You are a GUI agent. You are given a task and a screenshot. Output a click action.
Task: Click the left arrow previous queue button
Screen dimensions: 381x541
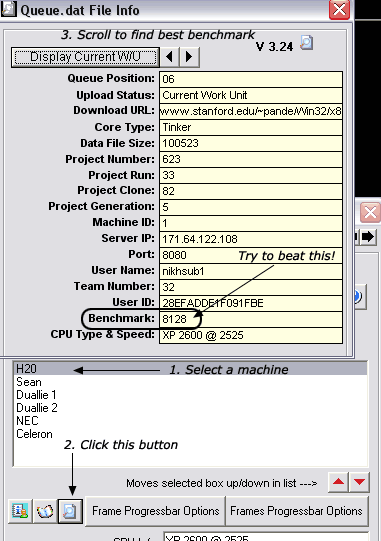(169, 57)
